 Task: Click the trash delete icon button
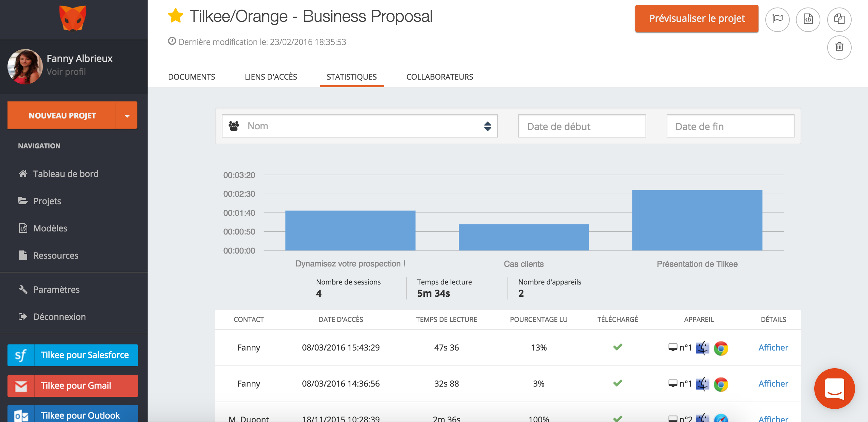839,47
